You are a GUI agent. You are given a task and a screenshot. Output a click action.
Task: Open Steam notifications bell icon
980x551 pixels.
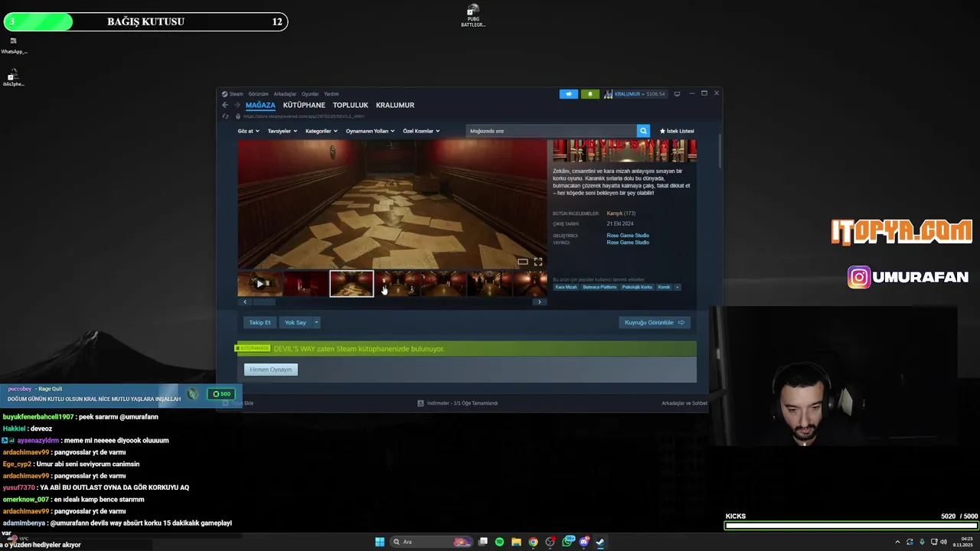pos(590,94)
